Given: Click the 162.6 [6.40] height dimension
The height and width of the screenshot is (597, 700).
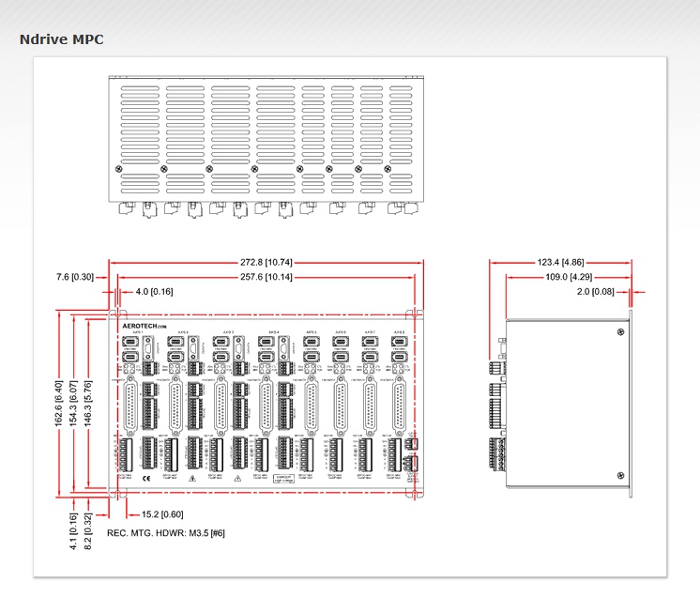Looking at the screenshot, I should tap(59, 404).
